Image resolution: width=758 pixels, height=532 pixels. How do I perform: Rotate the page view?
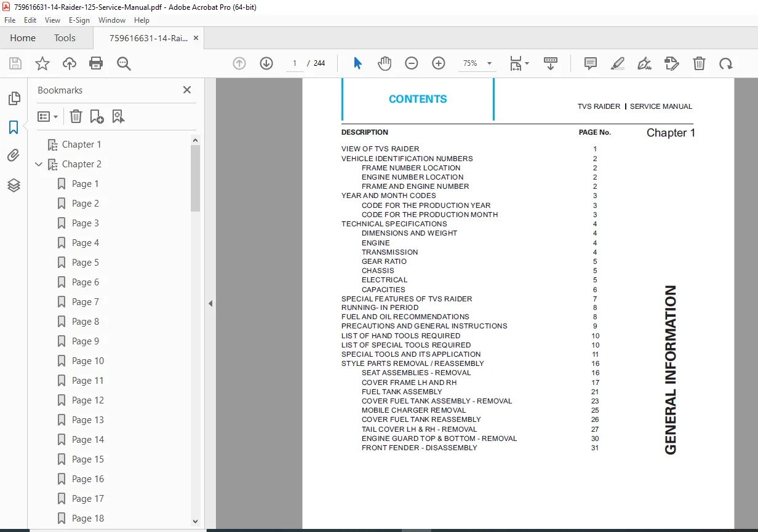[726, 63]
